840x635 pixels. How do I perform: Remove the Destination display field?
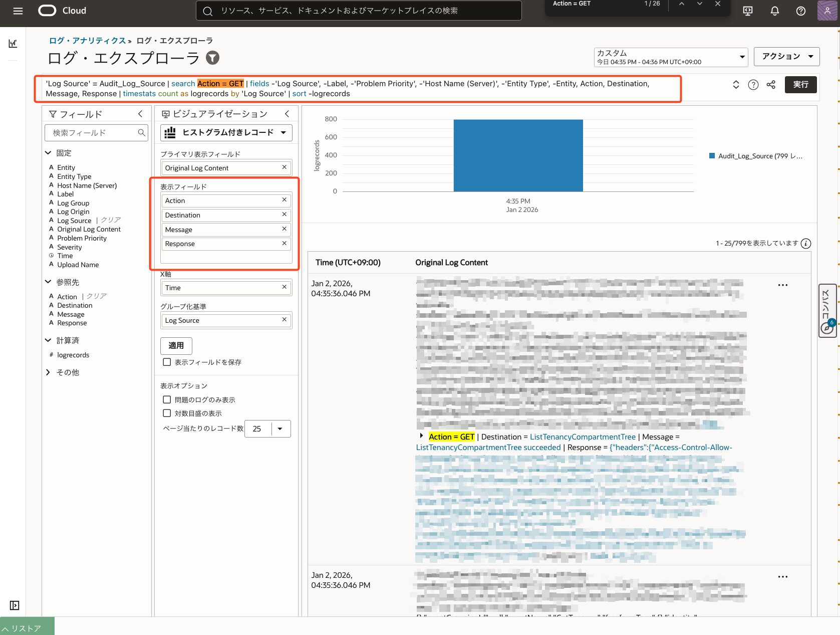(x=284, y=215)
